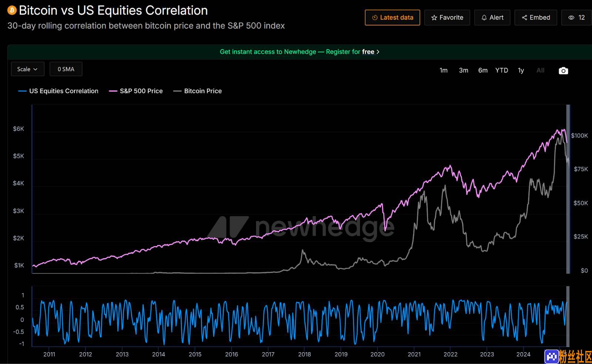Select the 6m time range
Screen dimensions: 592x364
point(483,70)
